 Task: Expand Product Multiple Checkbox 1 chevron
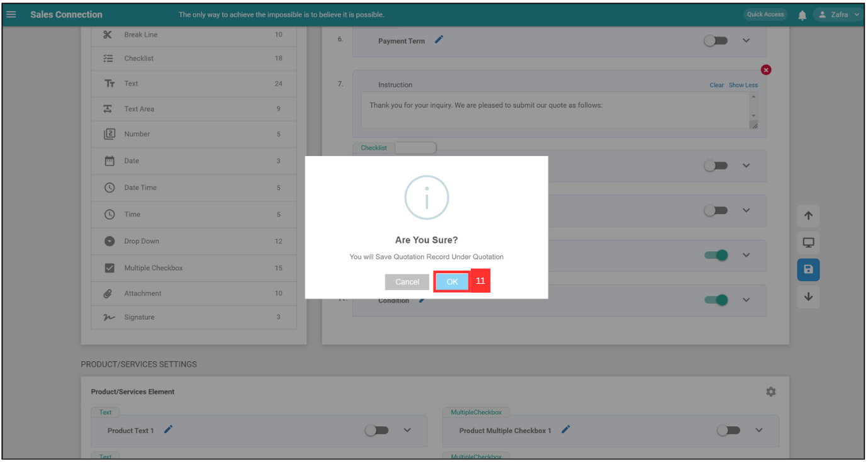tap(758, 431)
